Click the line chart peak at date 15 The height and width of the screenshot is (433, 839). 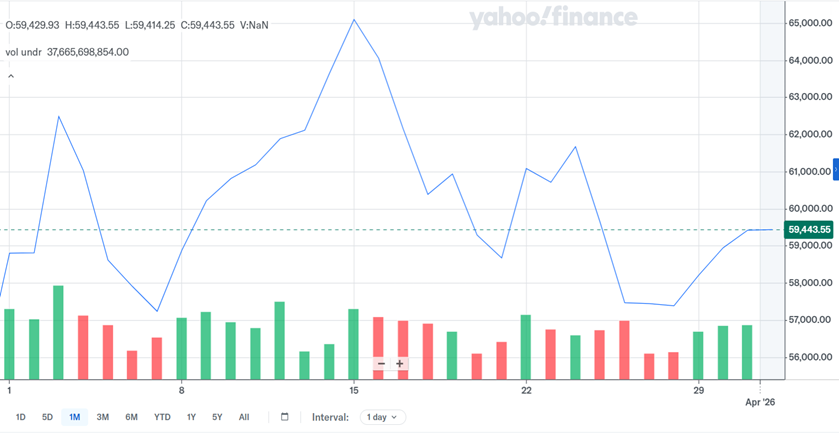point(354,20)
